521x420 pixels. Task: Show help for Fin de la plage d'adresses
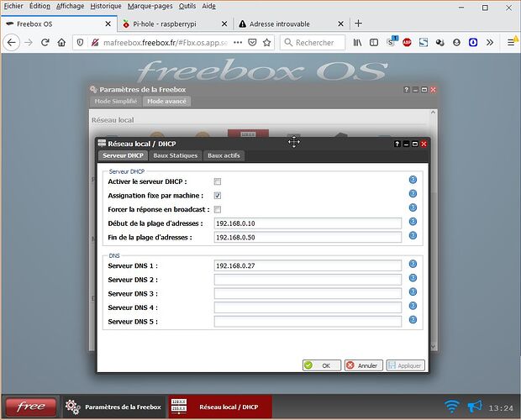click(413, 235)
